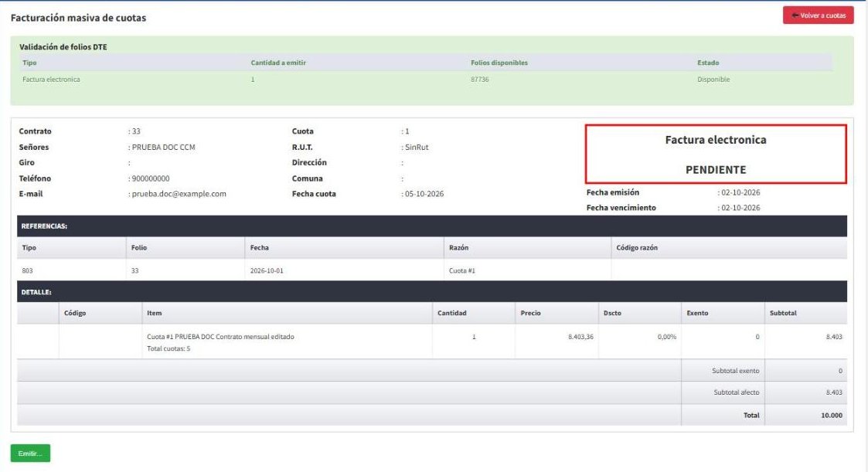Click the Precio value 8.403,36
Screen dimensions: 868x472
point(580,337)
